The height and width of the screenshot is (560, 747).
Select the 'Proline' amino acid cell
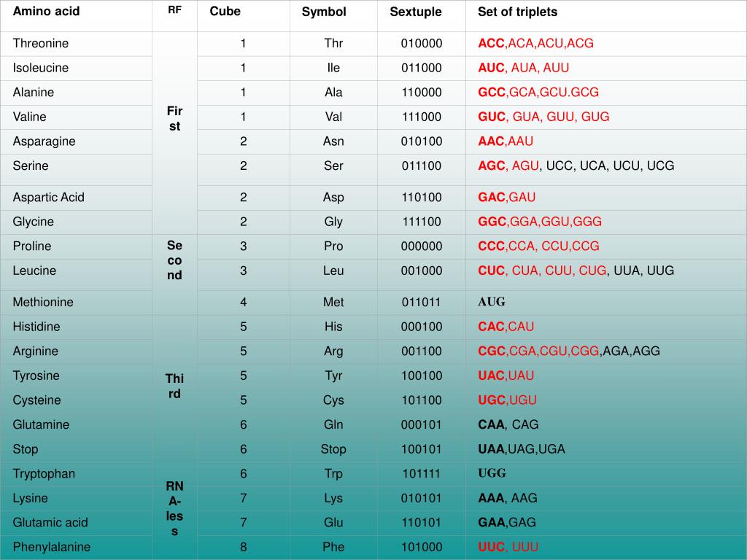(32, 246)
